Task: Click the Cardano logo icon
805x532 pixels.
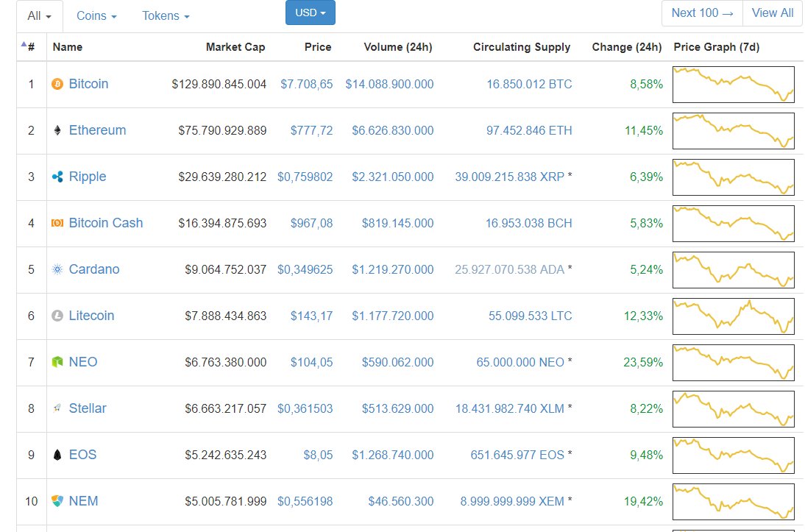Action: point(57,269)
